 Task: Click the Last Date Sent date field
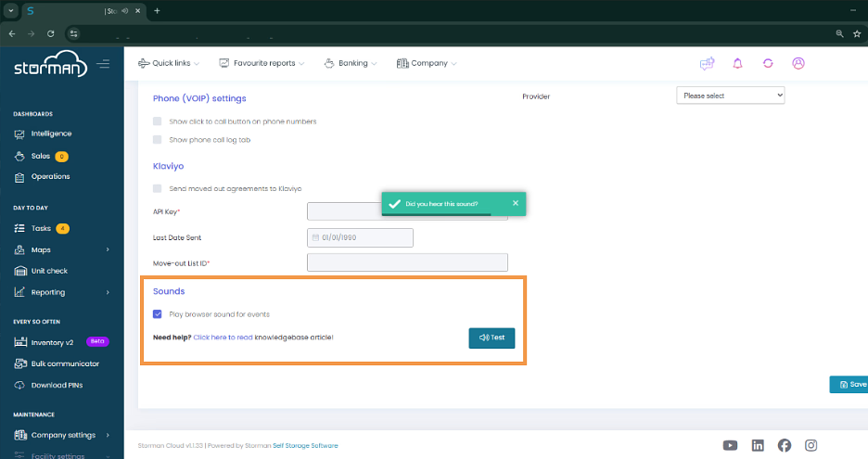(360, 237)
